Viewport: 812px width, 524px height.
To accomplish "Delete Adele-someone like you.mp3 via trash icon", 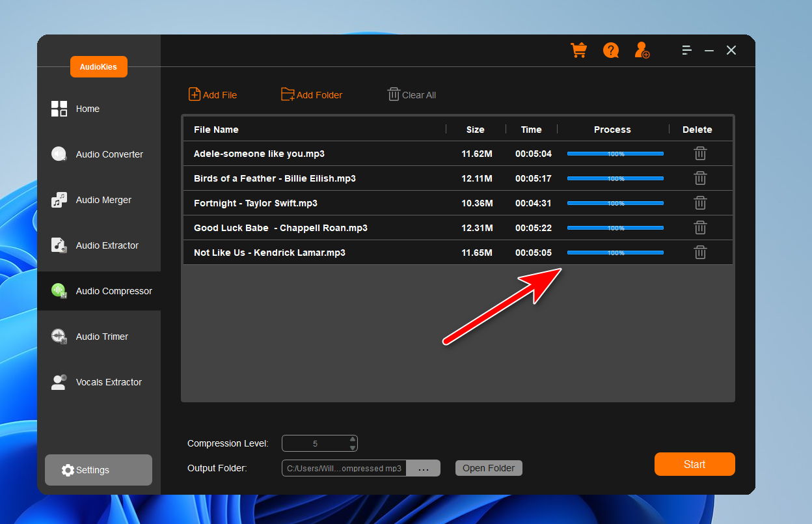I will (x=700, y=154).
